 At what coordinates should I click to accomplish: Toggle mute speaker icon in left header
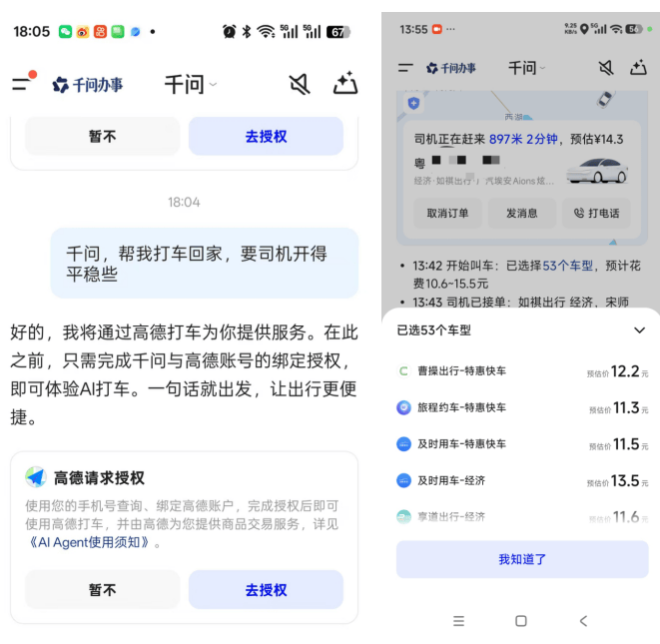(x=299, y=84)
